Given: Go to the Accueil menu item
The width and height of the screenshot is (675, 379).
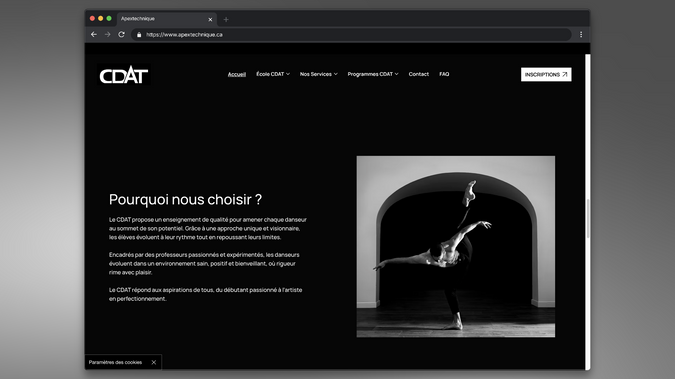Looking at the screenshot, I should coord(237,74).
